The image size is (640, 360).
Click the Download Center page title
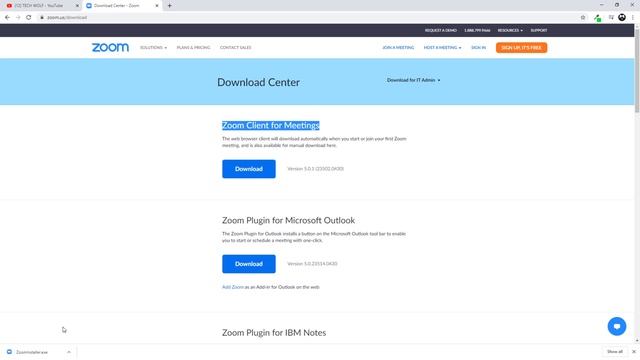click(x=258, y=82)
